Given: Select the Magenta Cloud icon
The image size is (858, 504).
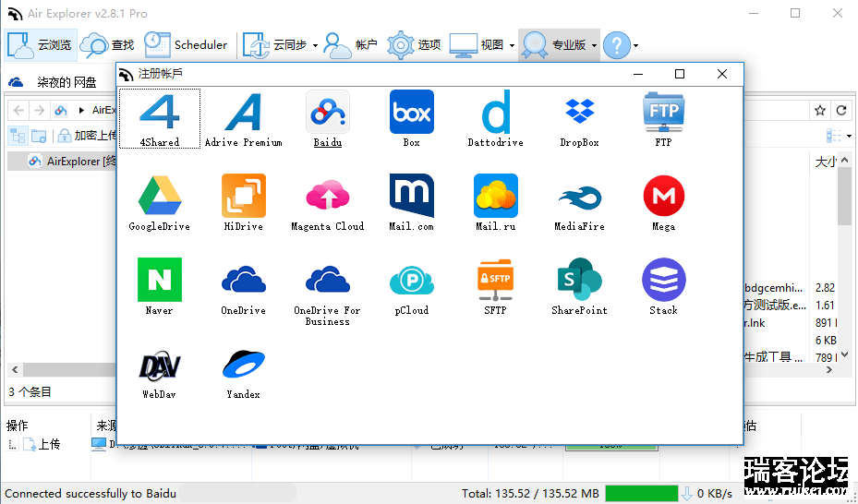Looking at the screenshot, I should [327, 197].
